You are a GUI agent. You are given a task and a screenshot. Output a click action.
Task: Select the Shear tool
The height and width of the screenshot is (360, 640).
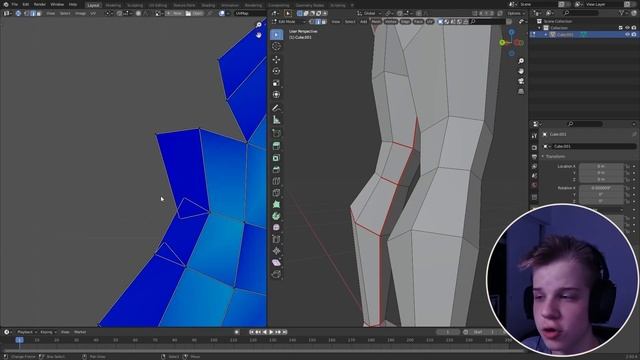coord(276,263)
